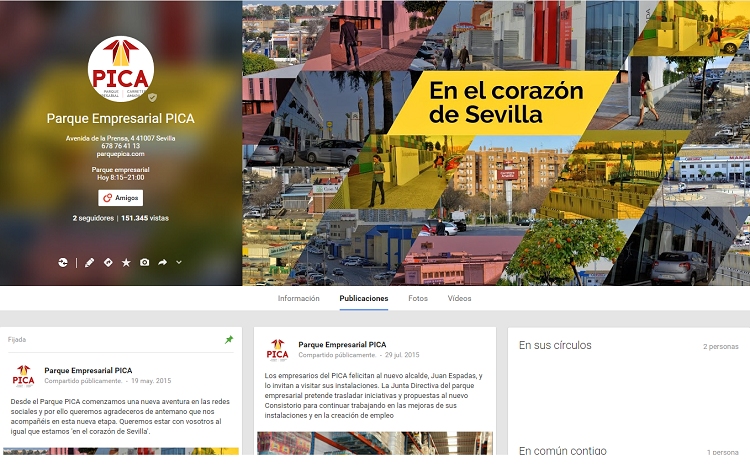
Task: Select the Publicaciones tab
Action: coord(364,298)
